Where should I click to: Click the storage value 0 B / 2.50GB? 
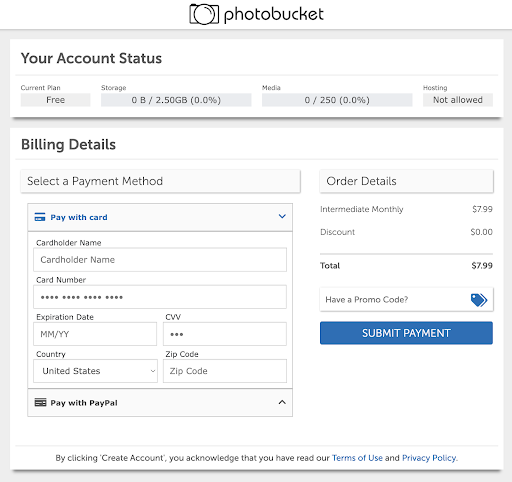(176, 100)
